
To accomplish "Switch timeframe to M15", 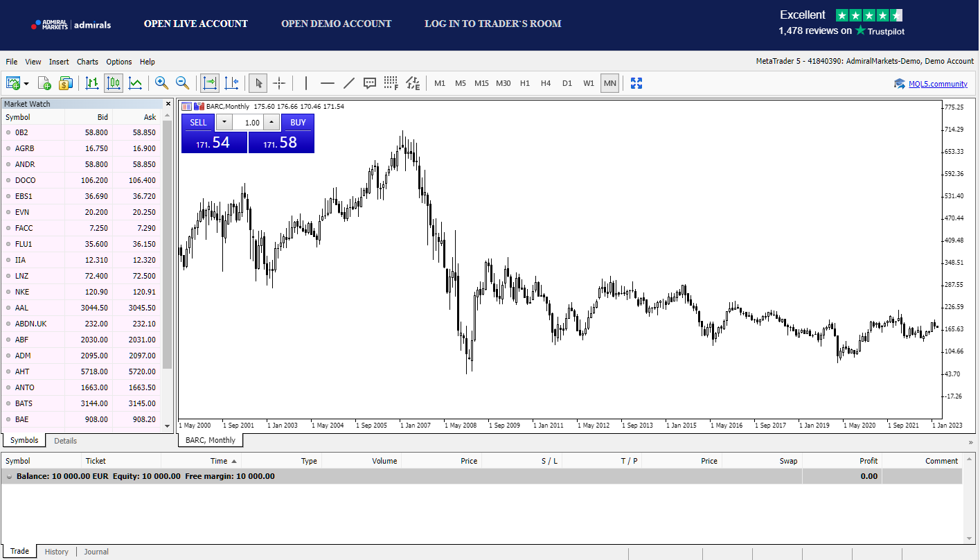I will click(481, 83).
